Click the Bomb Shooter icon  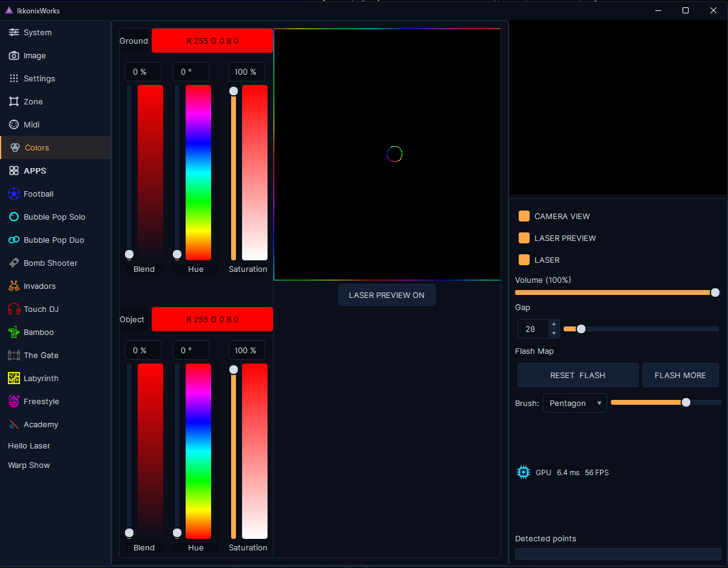point(14,263)
